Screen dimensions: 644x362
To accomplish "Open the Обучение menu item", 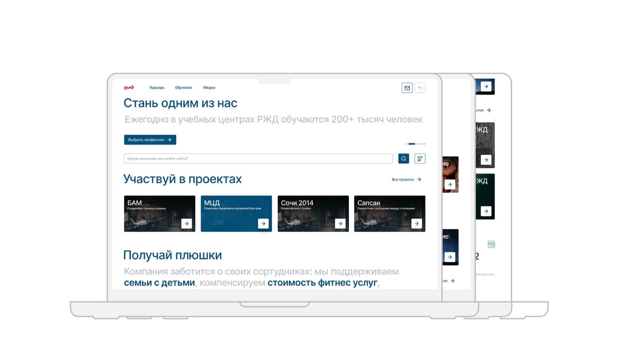I will (x=184, y=88).
